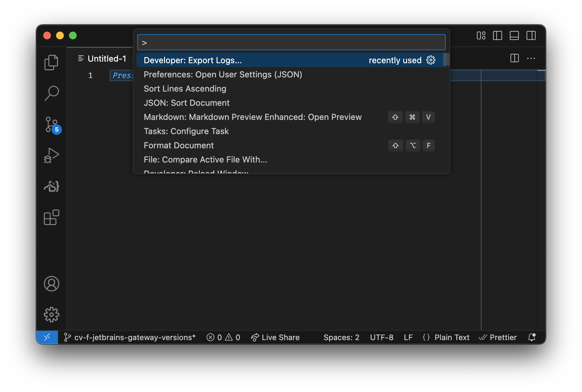This screenshot has width=582, height=392.
Task: Toggle the Primary Side Bar visibility
Action: coord(497,35)
